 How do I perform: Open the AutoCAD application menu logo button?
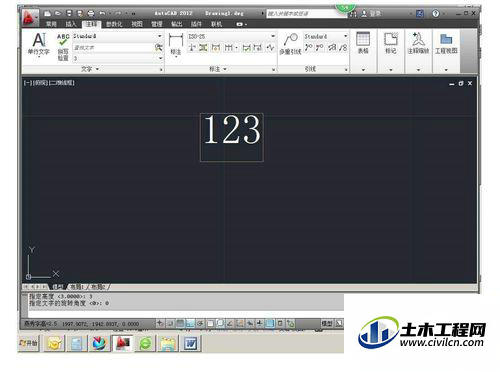30,18
